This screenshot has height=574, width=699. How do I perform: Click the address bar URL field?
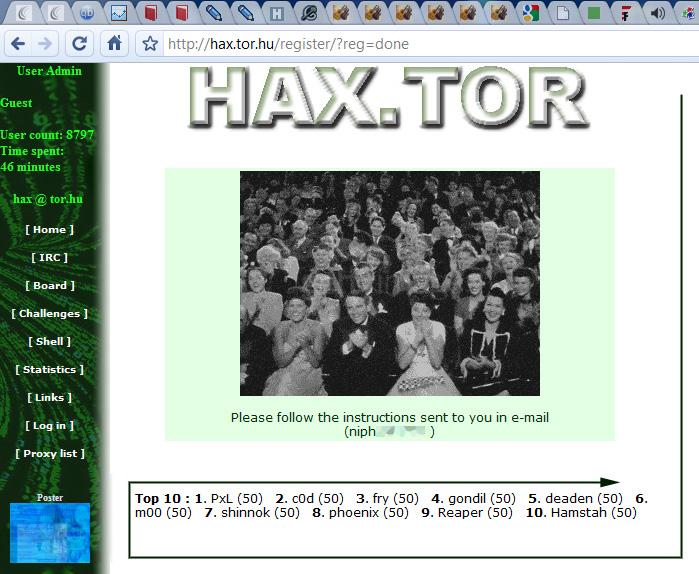(x=428, y=44)
